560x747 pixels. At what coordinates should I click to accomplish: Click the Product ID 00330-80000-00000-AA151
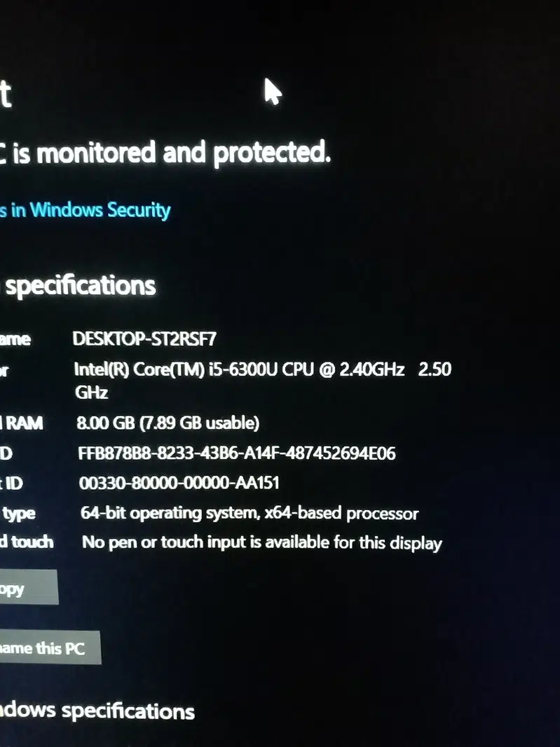179,484
